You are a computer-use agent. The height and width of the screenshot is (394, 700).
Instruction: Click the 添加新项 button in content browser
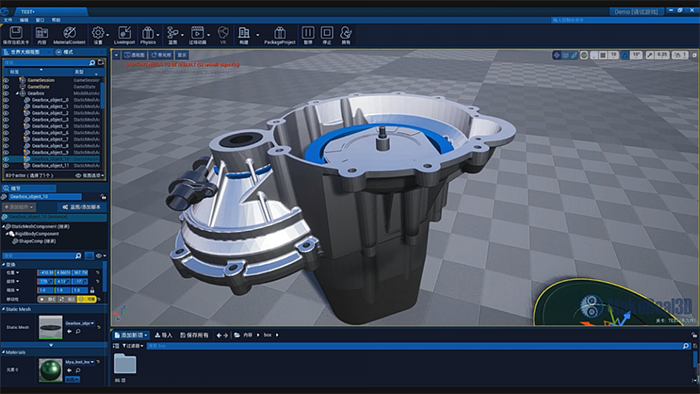click(131, 335)
